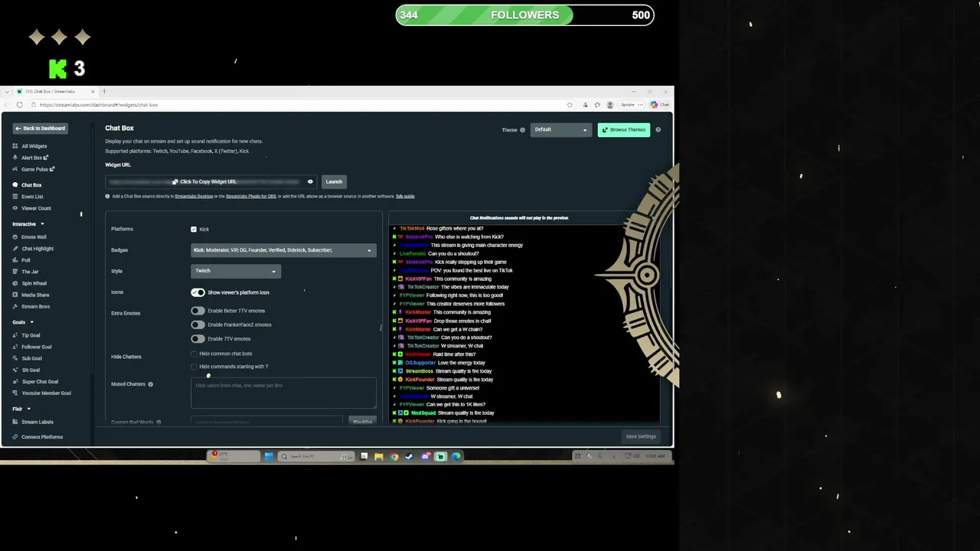Screen dimensions: 980x551
Task: Open Sub Goal widget
Action: [31, 358]
